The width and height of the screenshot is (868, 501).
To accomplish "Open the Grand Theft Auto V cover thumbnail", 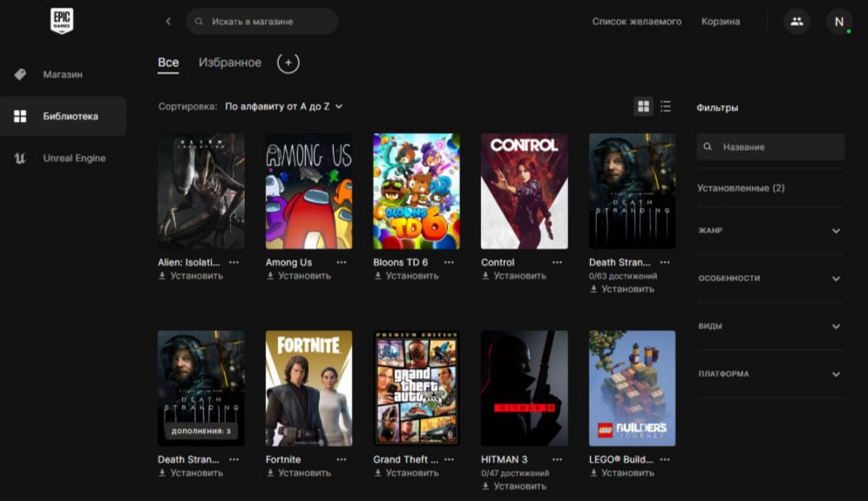I will [417, 388].
